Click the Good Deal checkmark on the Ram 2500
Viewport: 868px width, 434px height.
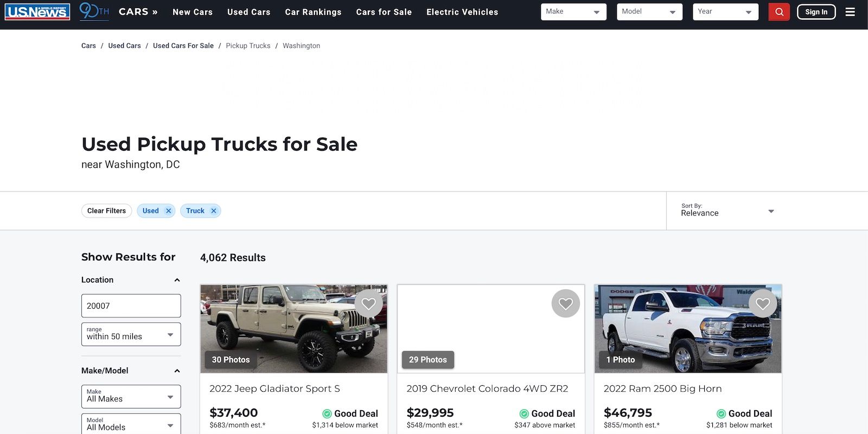point(721,413)
